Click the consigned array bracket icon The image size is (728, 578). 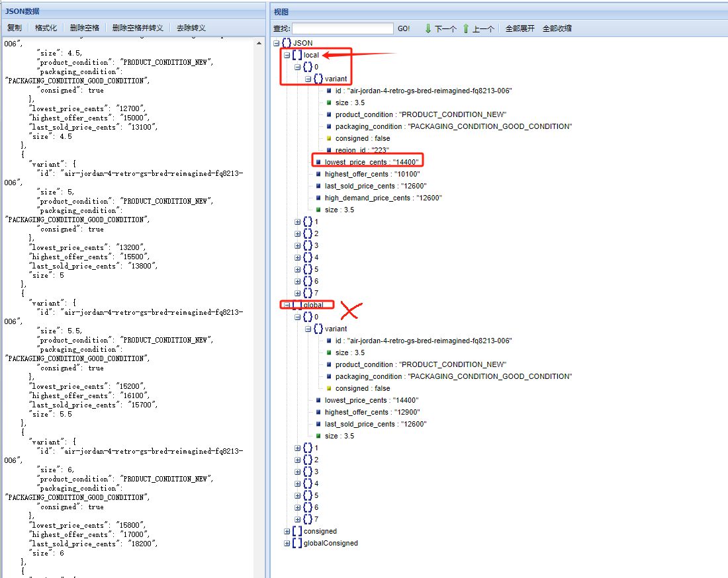pyautogui.click(x=297, y=531)
